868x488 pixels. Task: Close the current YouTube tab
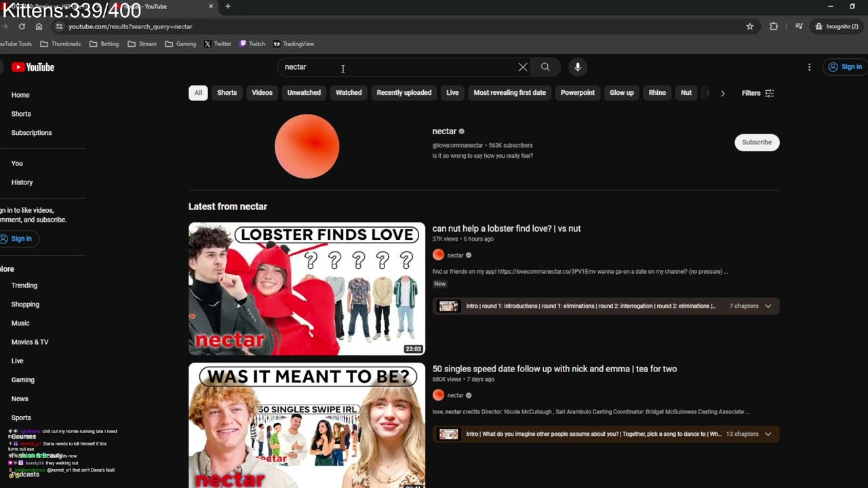point(211,6)
